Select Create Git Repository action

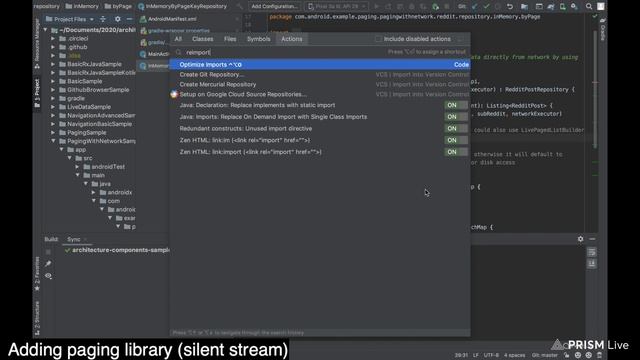pyautogui.click(x=320, y=75)
